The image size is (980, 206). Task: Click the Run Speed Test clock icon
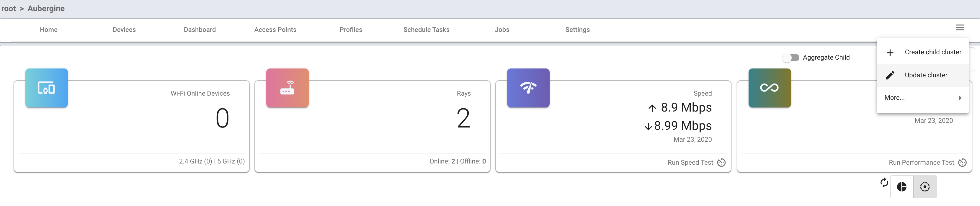click(721, 163)
